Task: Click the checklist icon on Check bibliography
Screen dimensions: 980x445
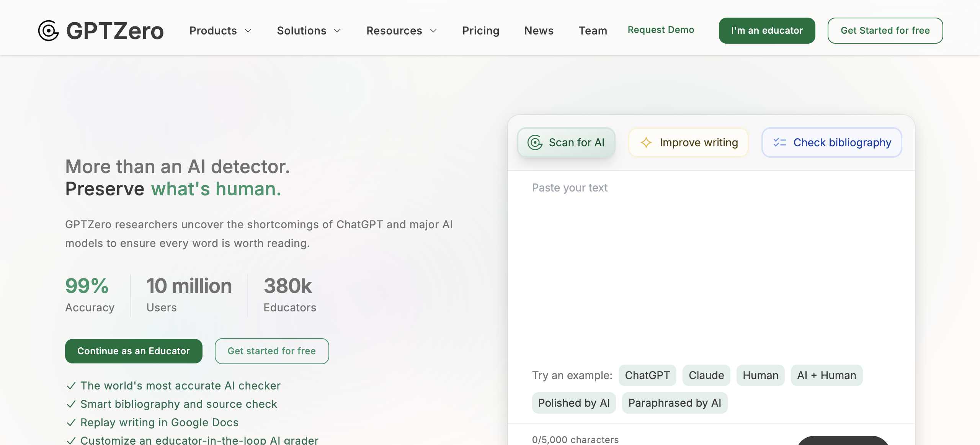Action: [x=779, y=142]
